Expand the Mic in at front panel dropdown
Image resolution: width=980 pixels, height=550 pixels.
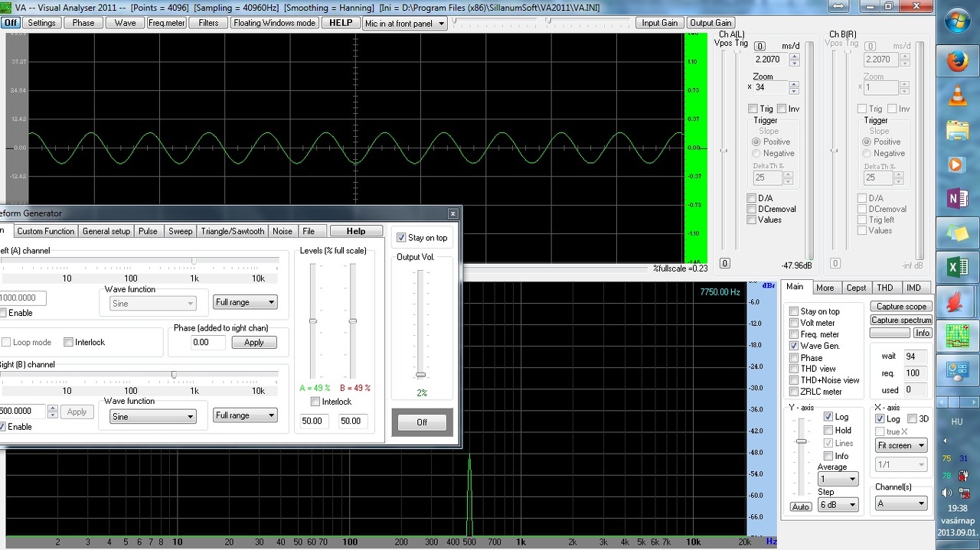point(441,24)
